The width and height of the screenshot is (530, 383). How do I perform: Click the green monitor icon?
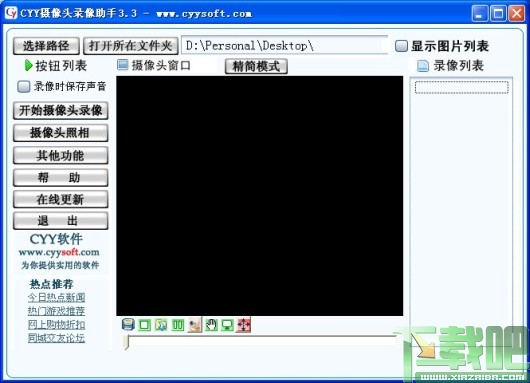(x=227, y=325)
